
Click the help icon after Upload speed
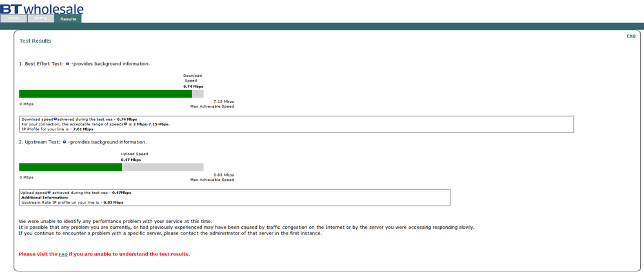click(x=49, y=192)
